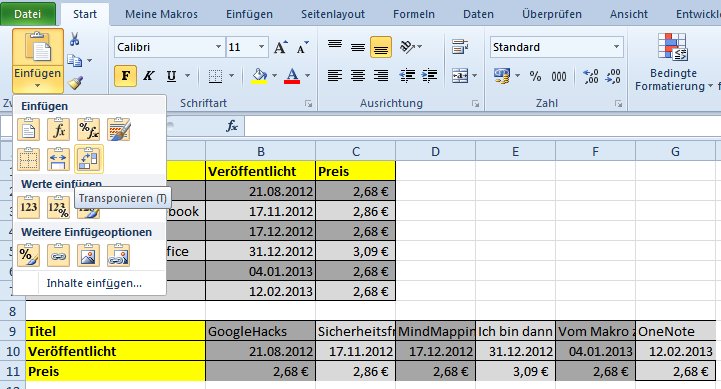Screen dimensions: 721x389
Task: Open fill color dropdown arrow
Action: coord(275,76)
